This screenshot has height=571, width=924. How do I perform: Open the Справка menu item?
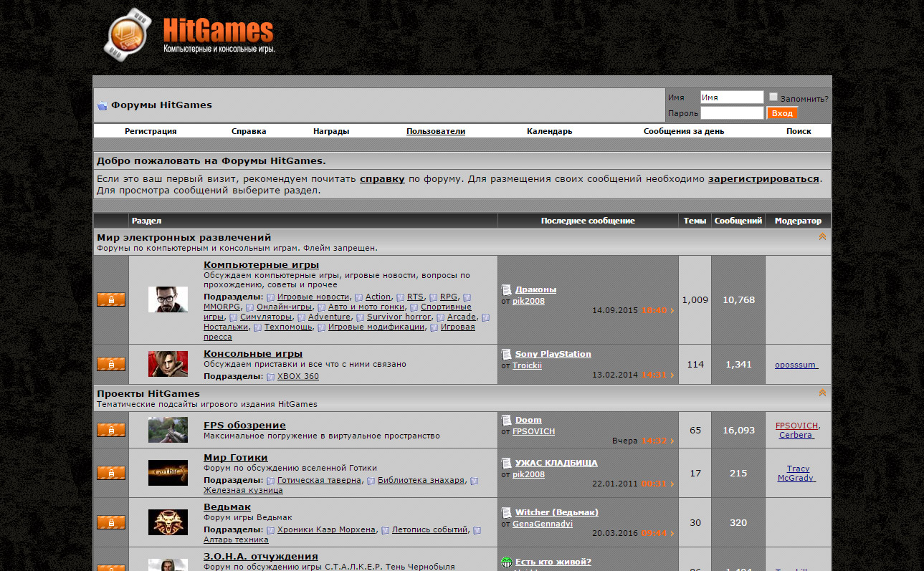pyautogui.click(x=249, y=131)
